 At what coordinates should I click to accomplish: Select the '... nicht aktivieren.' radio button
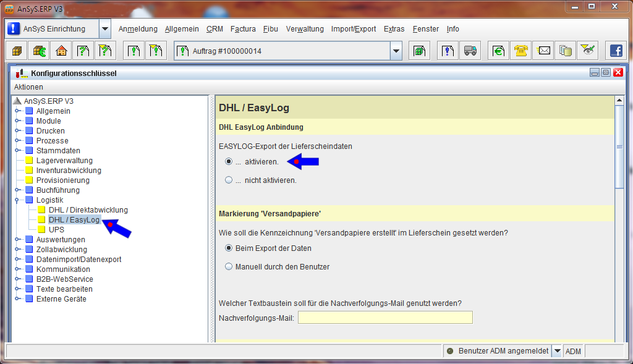coord(229,180)
